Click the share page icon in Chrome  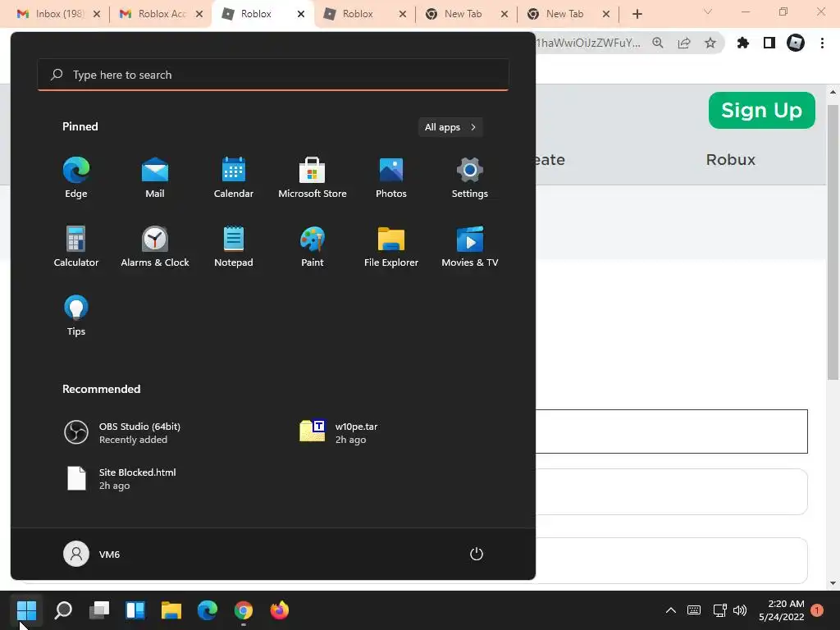pyautogui.click(x=684, y=43)
